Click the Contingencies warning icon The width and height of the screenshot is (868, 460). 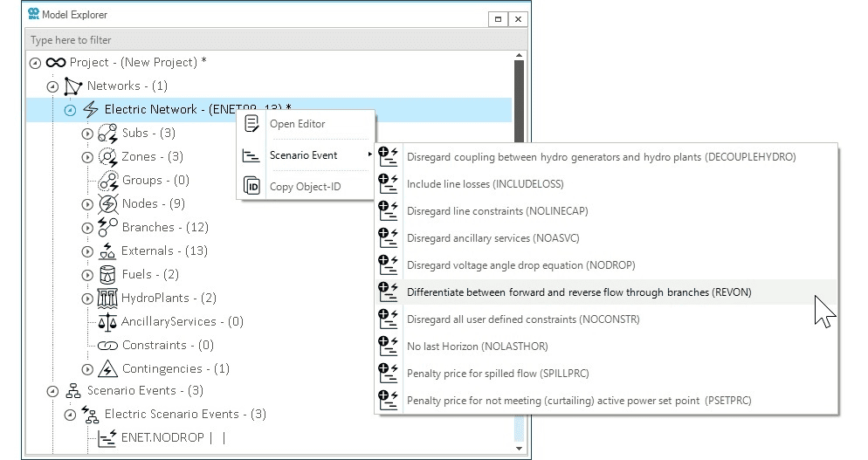coord(107,368)
